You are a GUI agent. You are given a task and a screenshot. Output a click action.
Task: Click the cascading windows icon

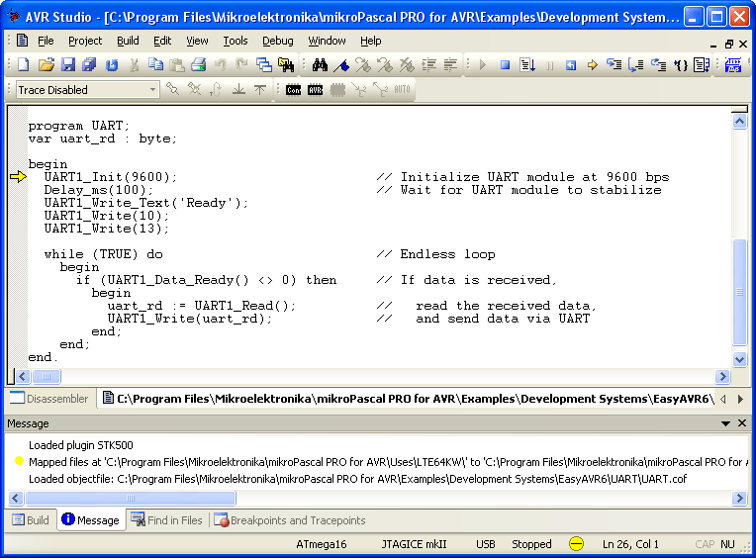[x=264, y=64]
